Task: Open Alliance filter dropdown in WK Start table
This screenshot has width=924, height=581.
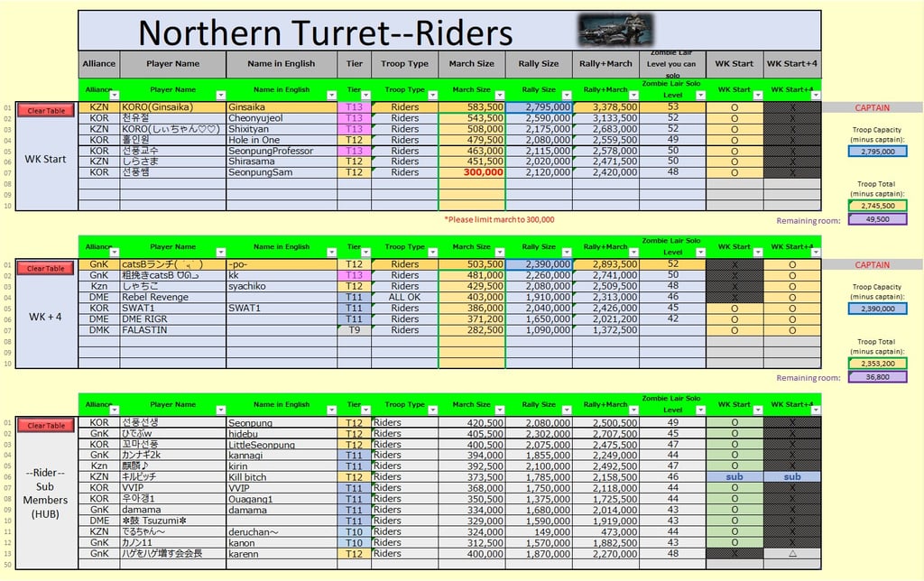Action: click(115, 95)
